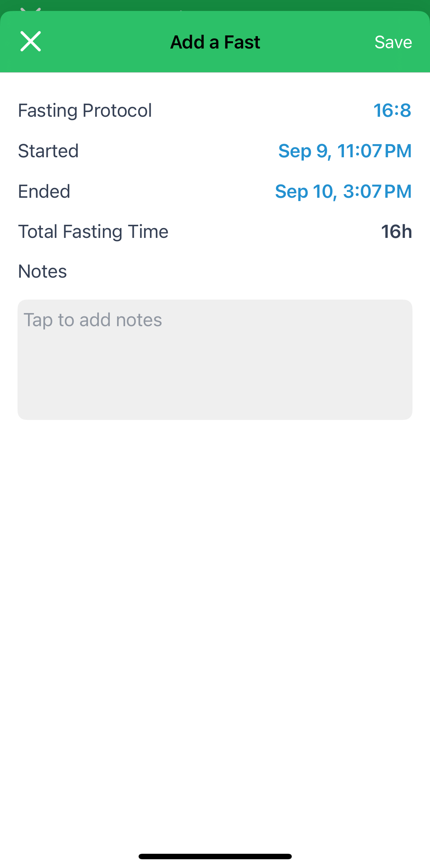The width and height of the screenshot is (430, 868).
Task: Tap the Total Fasting Time label
Action: click(x=93, y=232)
